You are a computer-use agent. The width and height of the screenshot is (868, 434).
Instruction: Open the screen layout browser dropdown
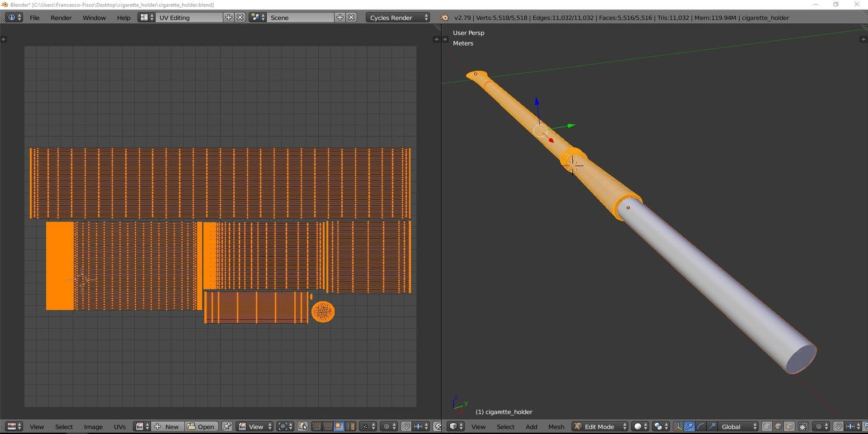click(146, 18)
